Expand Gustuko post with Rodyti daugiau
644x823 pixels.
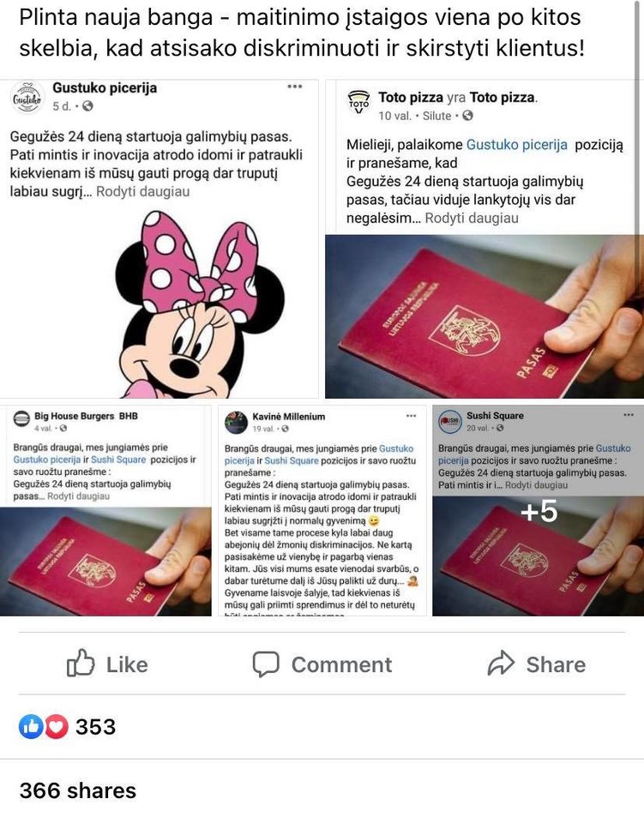tap(142, 191)
